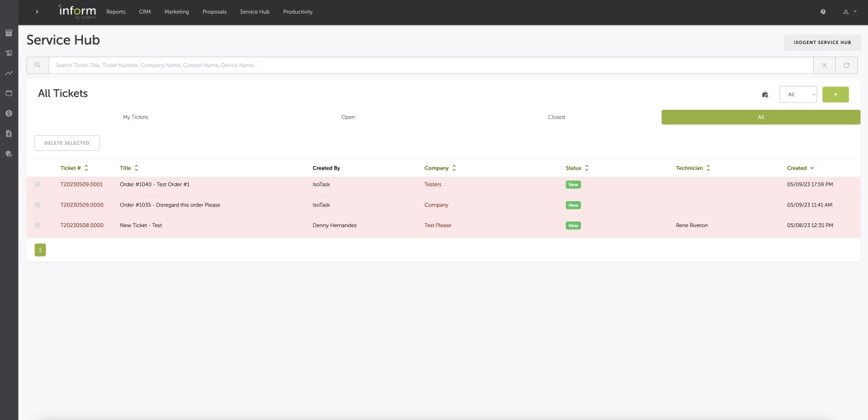Open the invoice document sidebar icon
The width and height of the screenshot is (868, 420).
pyautogui.click(x=9, y=133)
